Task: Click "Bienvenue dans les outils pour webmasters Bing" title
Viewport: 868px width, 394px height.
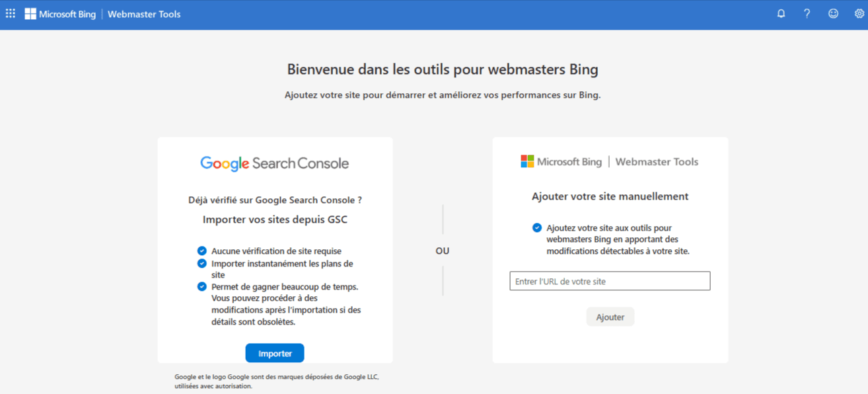Action: click(443, 69)
